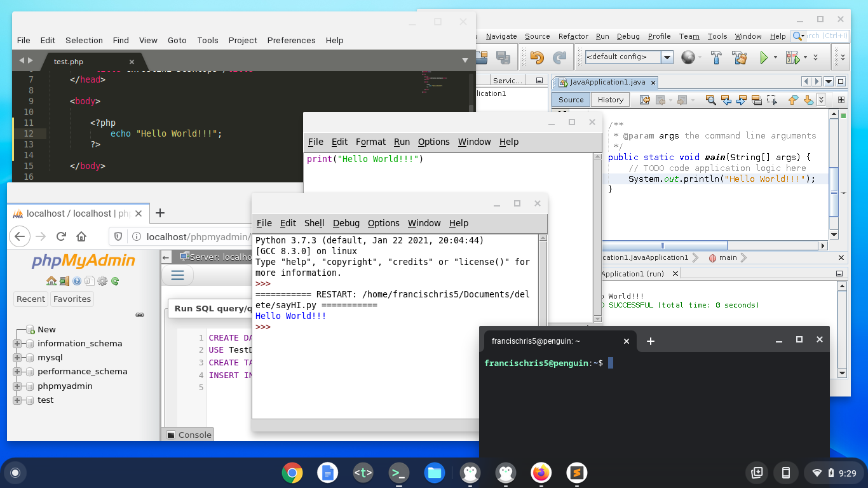The height and width of the screenshot is (488, 868).
Task: Open the Files app in the shelf
Action: coord(435,473)
